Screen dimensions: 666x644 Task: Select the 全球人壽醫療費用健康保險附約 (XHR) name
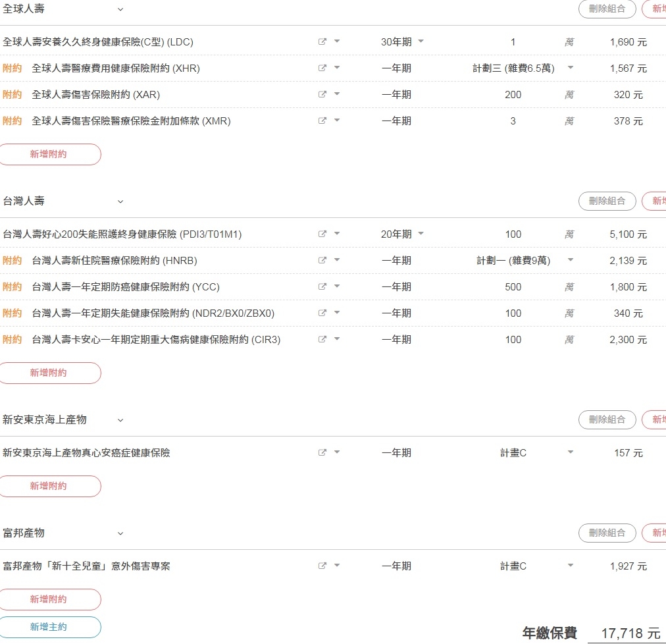click(x=116, y=68)
